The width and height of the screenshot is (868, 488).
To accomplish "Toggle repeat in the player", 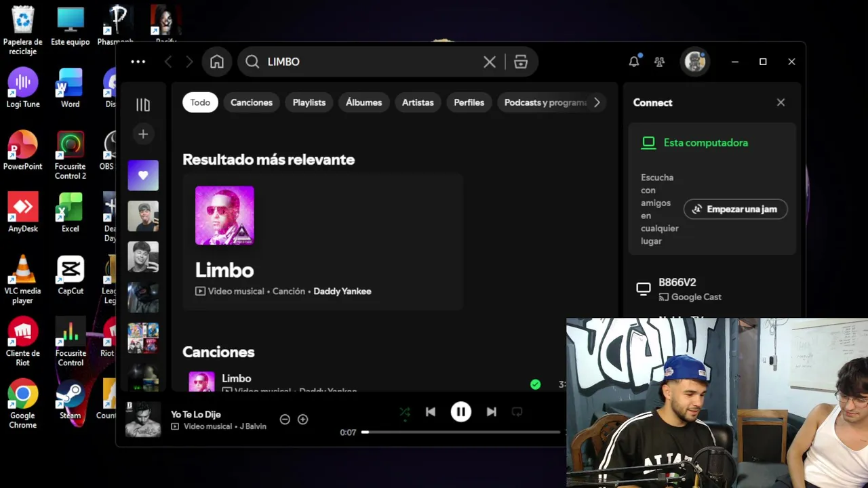I will [517, 412].
